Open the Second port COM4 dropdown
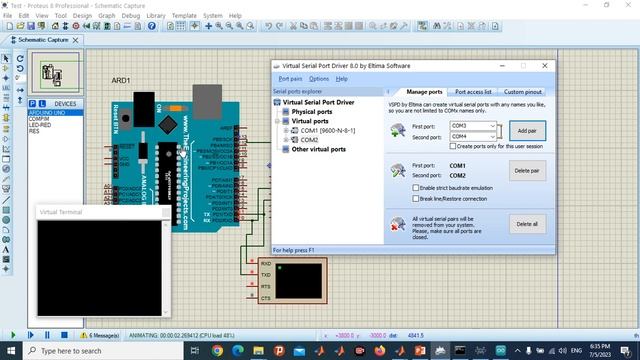Screen dimensions: 640x360 pyautogui.click(x=492, y=136)
